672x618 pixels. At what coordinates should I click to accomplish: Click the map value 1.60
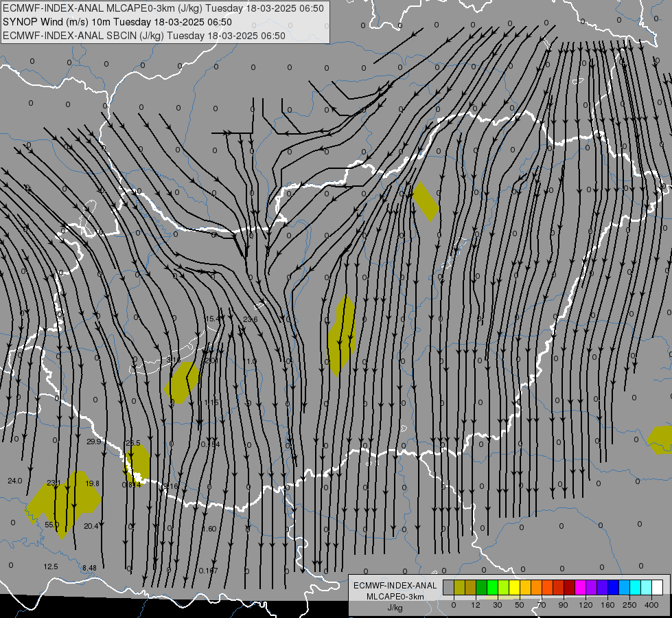[209, 529]
